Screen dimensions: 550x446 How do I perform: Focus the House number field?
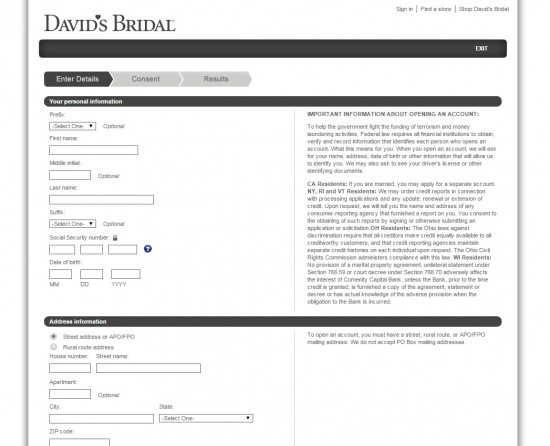click(x=70, y=368)
